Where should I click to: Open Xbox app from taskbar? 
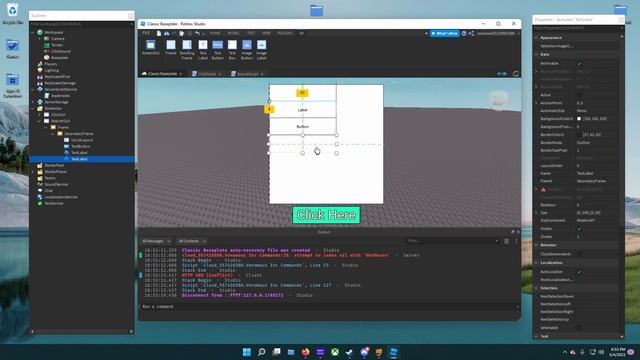click(335, 352)
